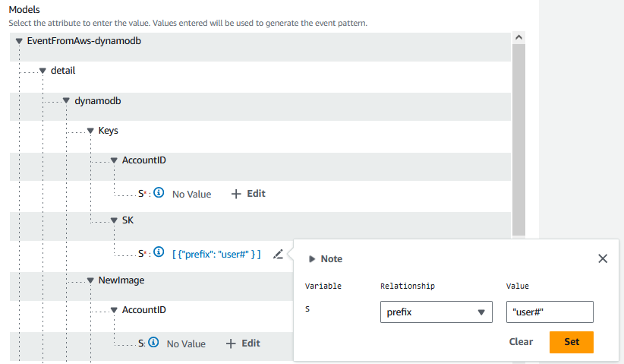Click the scrollbar up arrow
This screenshot has height=364, width=624.
519,37
